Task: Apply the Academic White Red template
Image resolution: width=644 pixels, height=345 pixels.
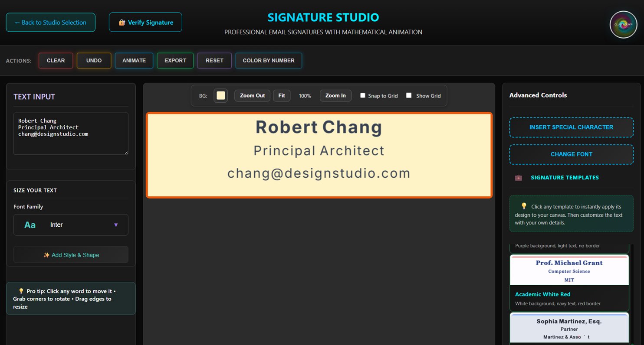Action: [569, 282]
